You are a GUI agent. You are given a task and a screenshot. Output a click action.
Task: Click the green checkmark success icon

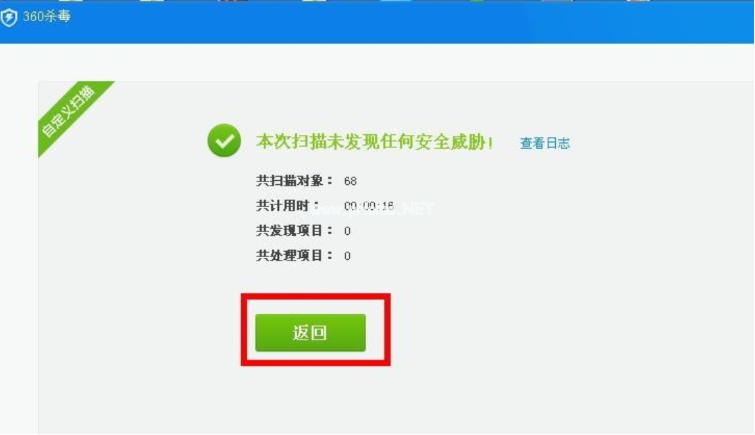coord(224,141)
